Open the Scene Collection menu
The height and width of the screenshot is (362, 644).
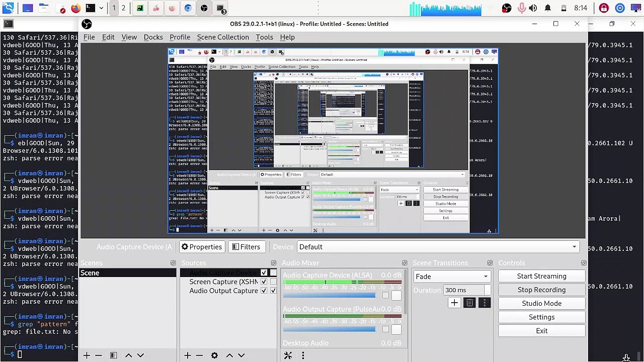point(223,37)
